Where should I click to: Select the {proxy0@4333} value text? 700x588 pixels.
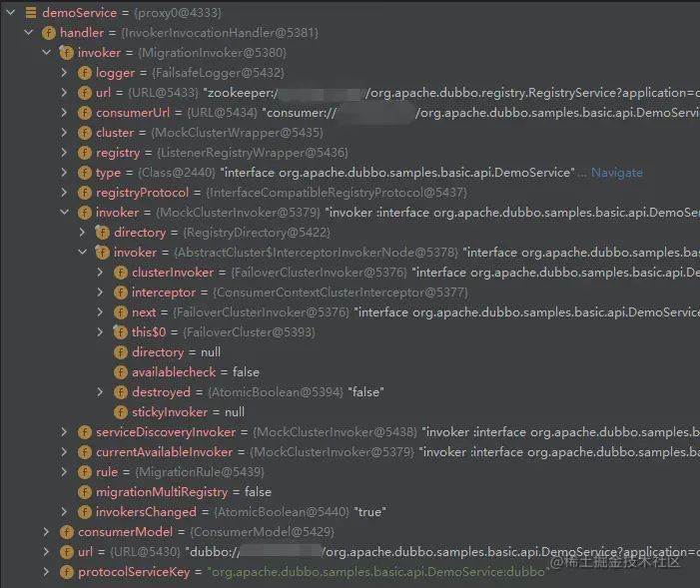178,13
